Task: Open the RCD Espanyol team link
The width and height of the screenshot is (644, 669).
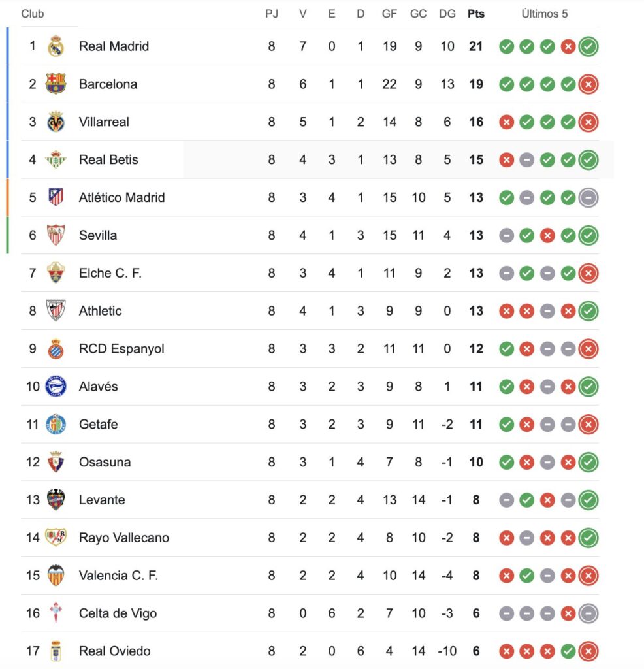Action: (x=121, y=349)
